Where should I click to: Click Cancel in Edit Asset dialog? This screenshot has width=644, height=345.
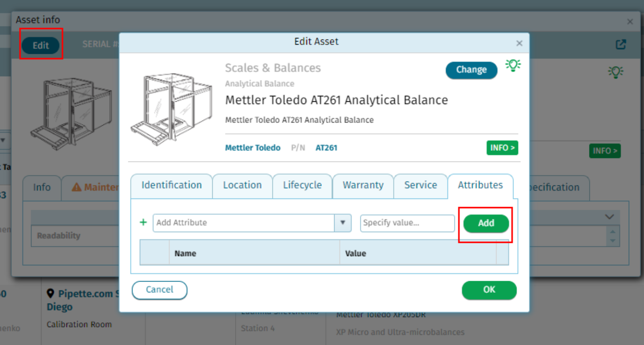[x=159, y=290]
